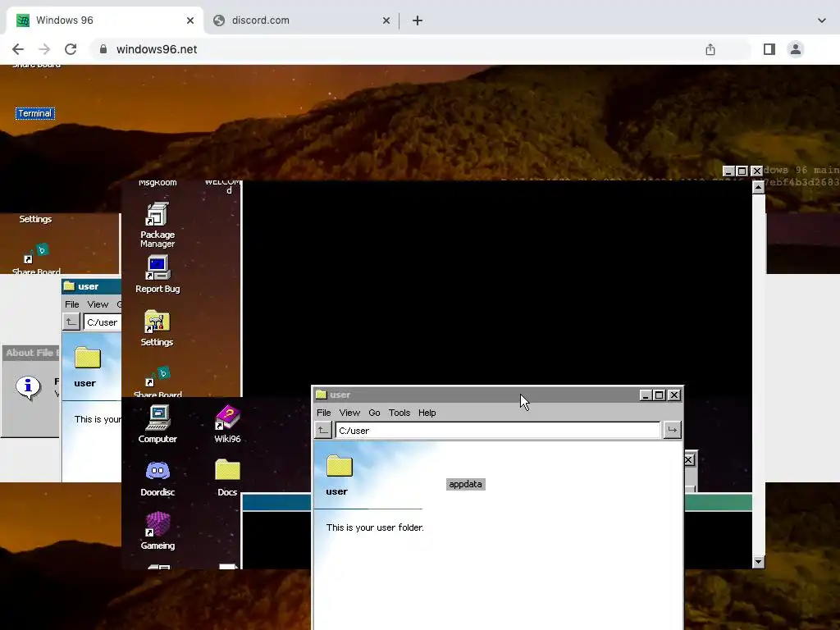Viewport: 840px width, 630px height.
Task: Click About File window title bar
Action: 30,353
